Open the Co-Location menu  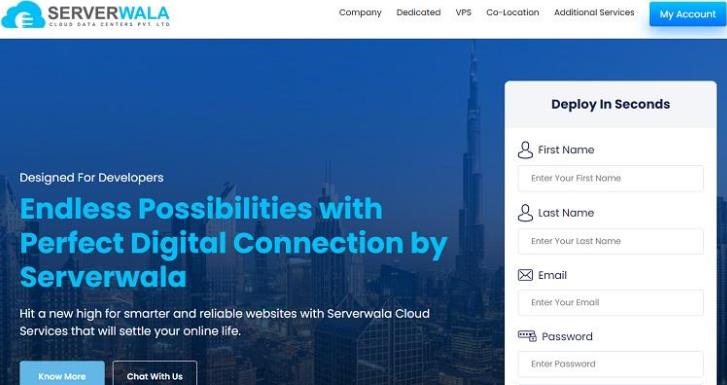tap(513, 13)
